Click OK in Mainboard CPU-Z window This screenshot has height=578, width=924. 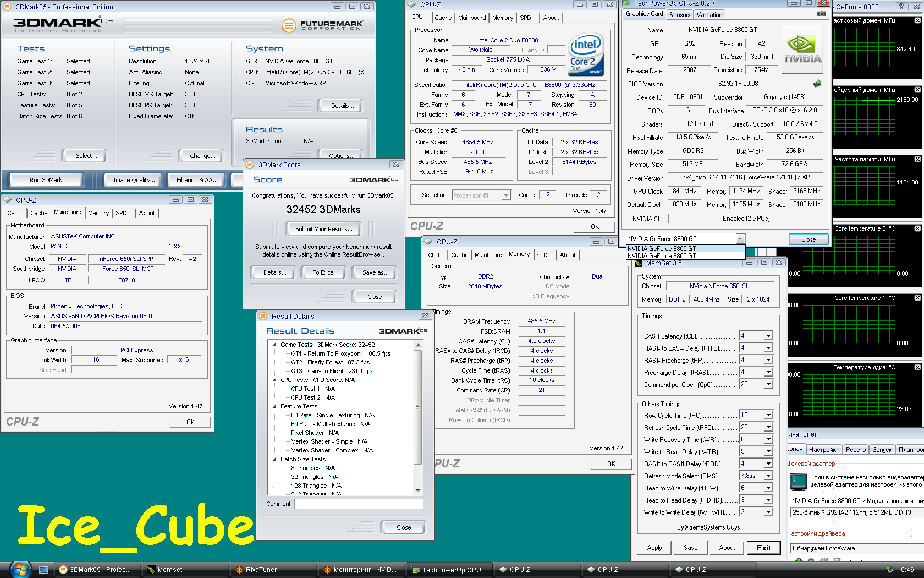point(190,422)
